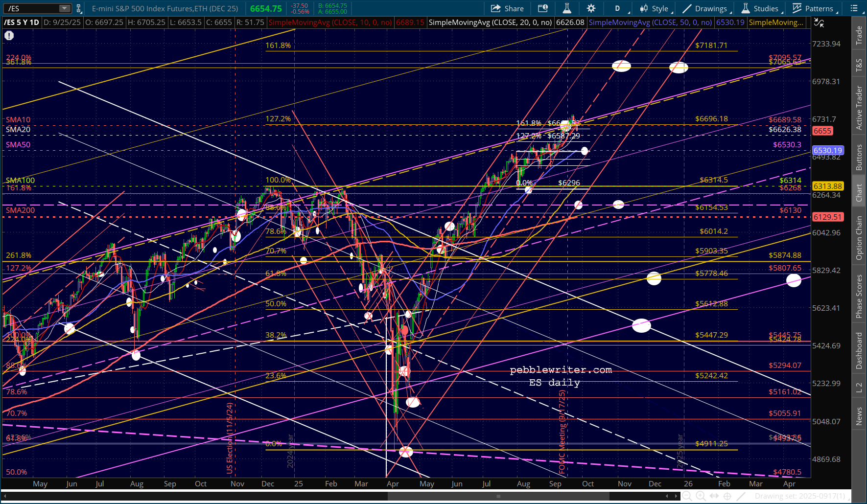The width and height of the screenshot is (867, 504).
Task: Click the horizontal time scrollbar thumb
Action: (498, 496)
